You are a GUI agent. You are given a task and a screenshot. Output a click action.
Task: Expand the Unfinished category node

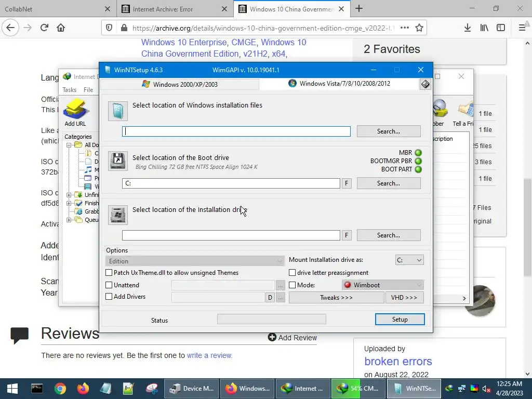[x=69, y=195]
